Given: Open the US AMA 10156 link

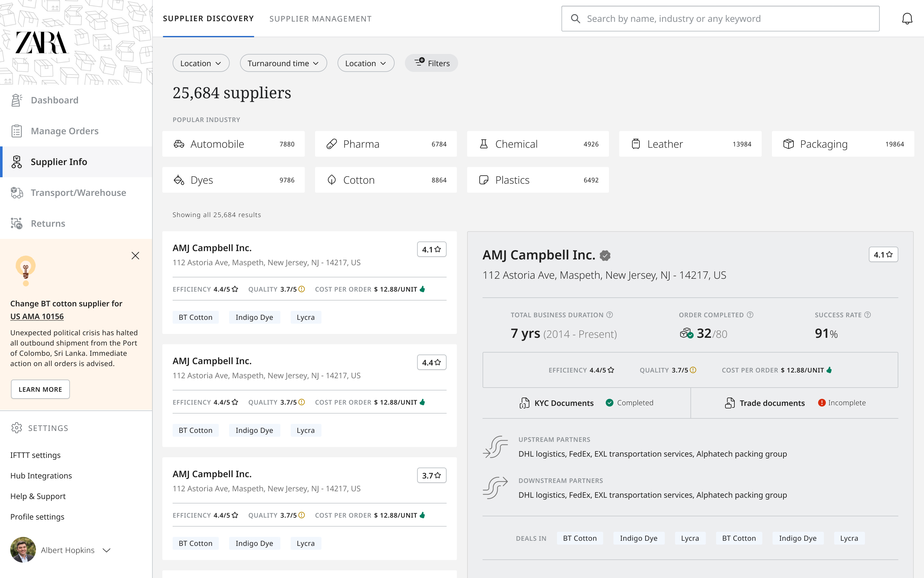Looking at the screenshot, I should (x=37, y=317).
